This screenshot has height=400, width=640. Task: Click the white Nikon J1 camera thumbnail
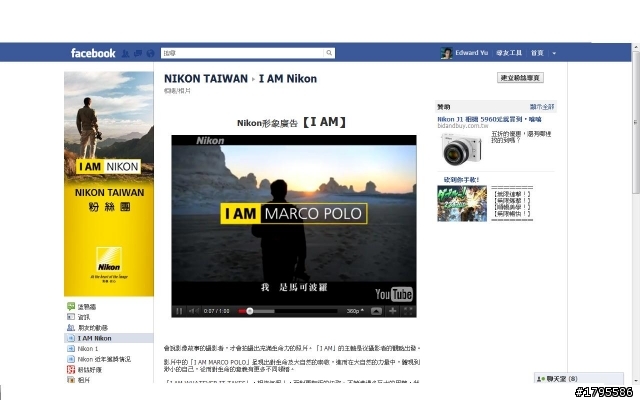tap(462, 149)
